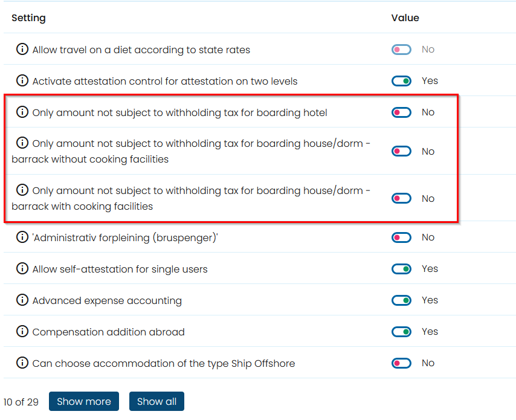Disable attestation control on two levels toggle
516x420 pixels.
click(401, 81)
